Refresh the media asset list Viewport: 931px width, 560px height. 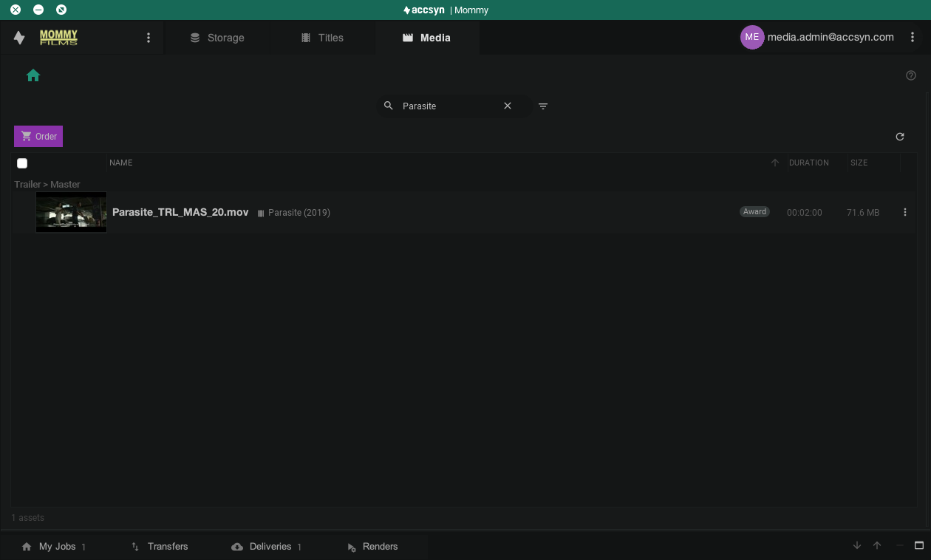pyautogui.click(x=900, y=137)
